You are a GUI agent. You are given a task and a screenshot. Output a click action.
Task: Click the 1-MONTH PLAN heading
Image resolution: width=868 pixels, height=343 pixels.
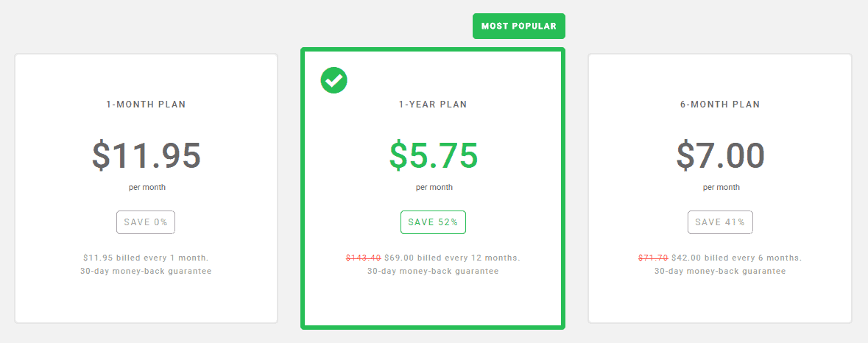[147, 104]
